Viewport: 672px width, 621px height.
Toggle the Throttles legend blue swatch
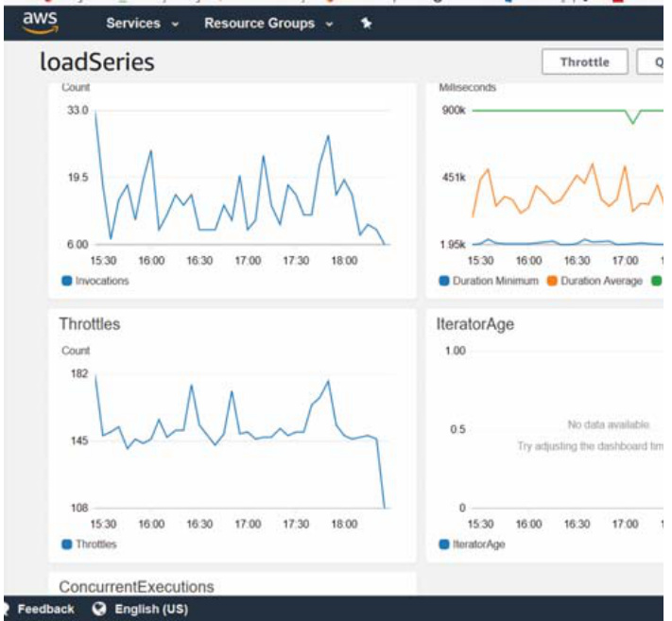pos(66,543)
